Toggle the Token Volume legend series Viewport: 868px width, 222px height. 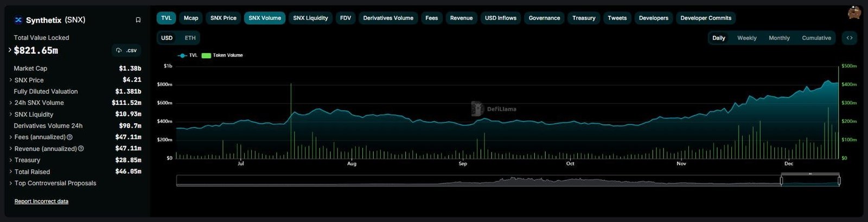[x=222, y=55]
